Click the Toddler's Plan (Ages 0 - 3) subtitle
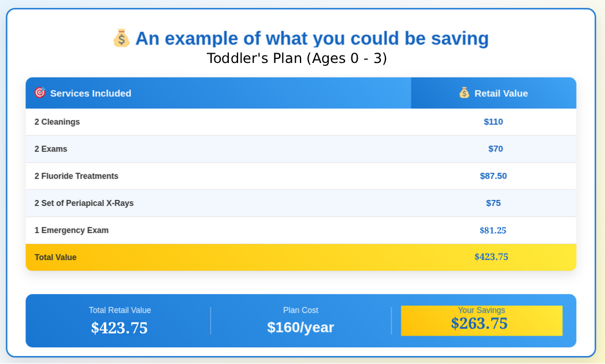The image size is (605, 364). (296, 58)
